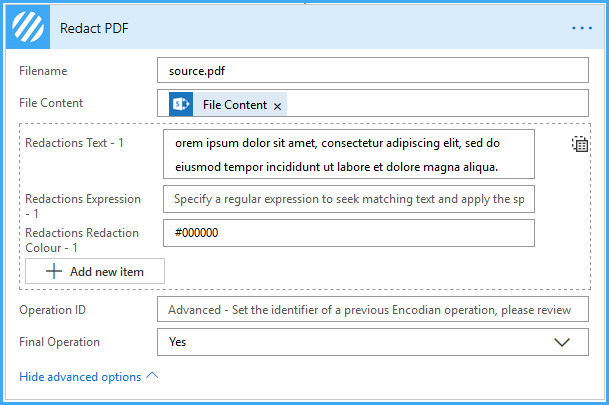Select the File Content dynamic token
Image resolution: width=609 pixels, height=405 pixels.
coord(228,104)
